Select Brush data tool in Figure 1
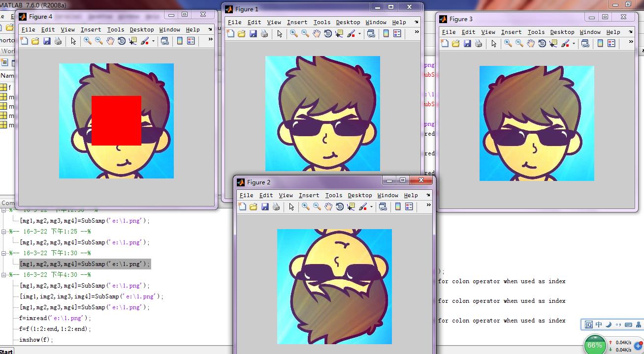 [351, 33]
